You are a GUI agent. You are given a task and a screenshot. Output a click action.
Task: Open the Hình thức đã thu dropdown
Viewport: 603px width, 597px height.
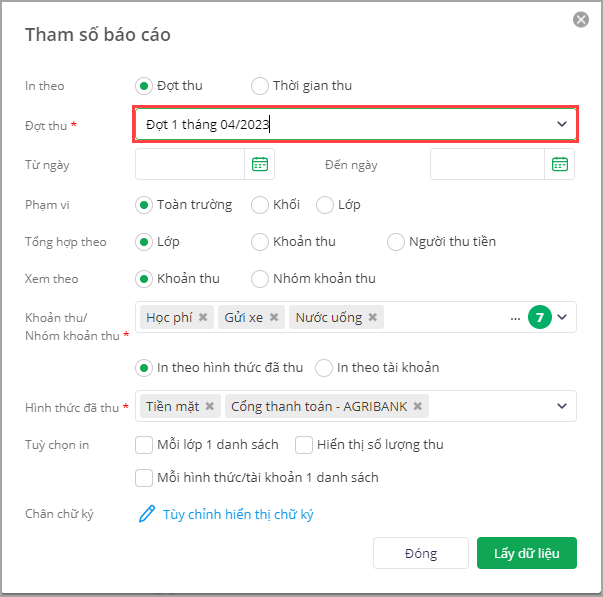(562, 406)
